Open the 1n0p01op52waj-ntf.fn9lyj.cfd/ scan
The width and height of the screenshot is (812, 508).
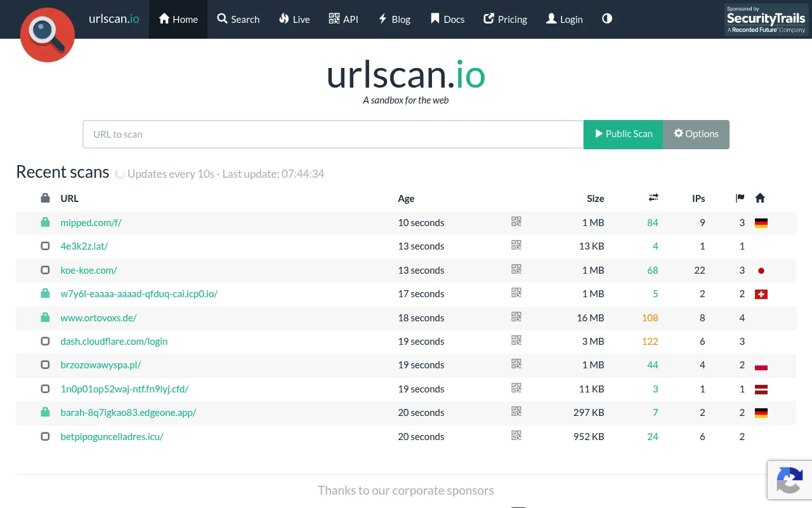[x=124, y=389]
